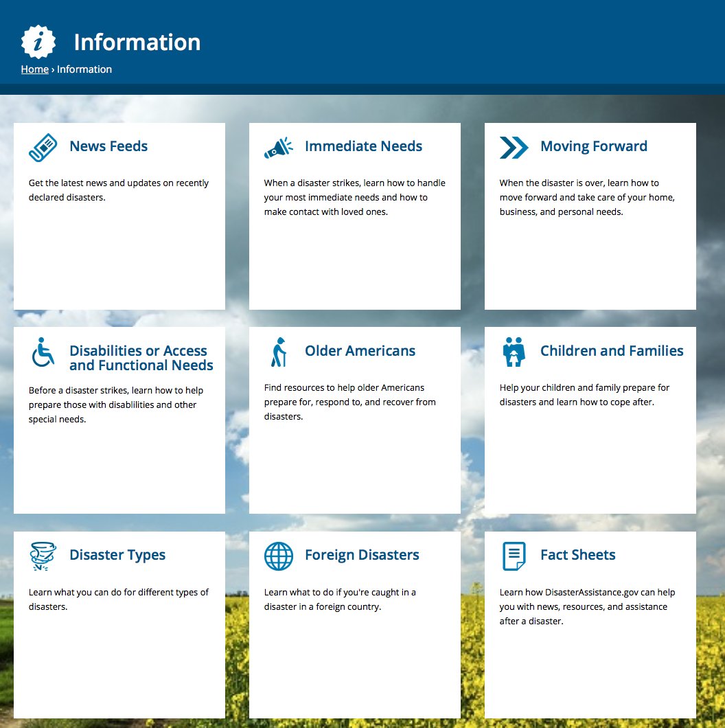The image size is (725, 728).
Task: Click the Older Americans cane-walker icon
Action: pyautogui.click(x=279, y=352)
